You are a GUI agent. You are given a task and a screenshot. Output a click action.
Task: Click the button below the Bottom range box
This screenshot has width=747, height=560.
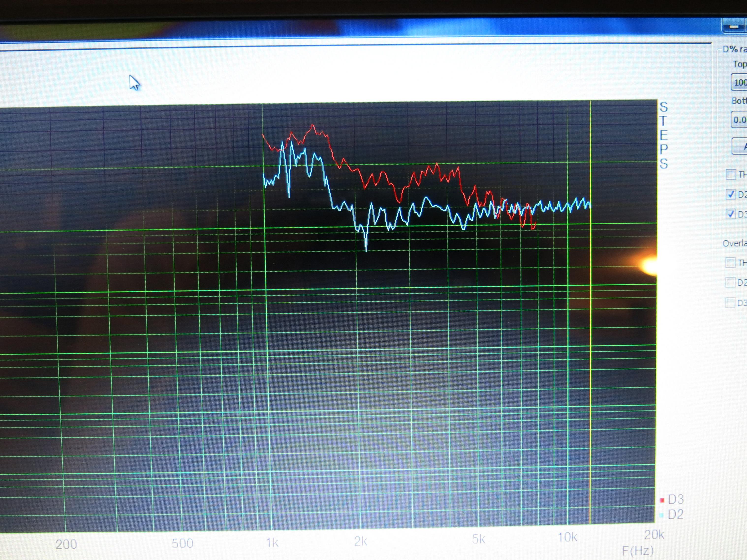point(740,146)
